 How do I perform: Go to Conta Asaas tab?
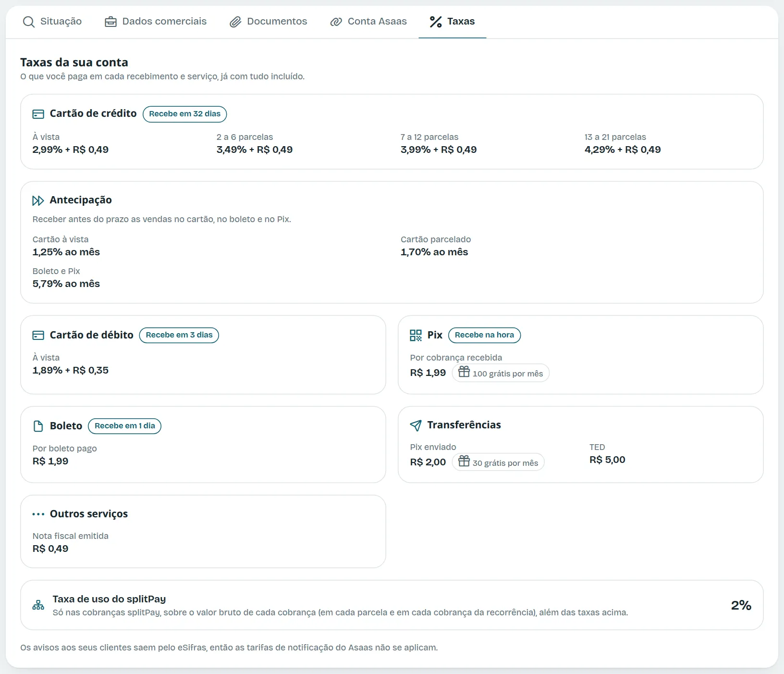pos(368,22)
